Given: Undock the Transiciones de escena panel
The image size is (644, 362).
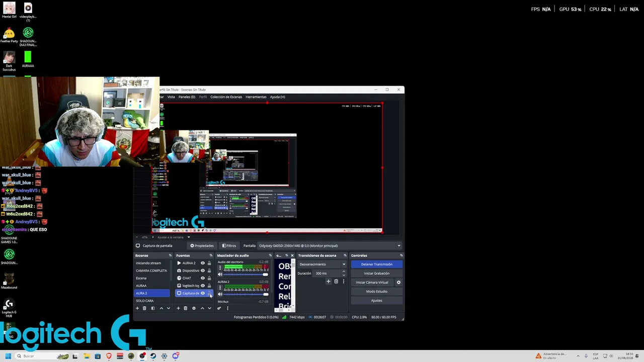Looking at the screenshot, I should coord(345,255).
